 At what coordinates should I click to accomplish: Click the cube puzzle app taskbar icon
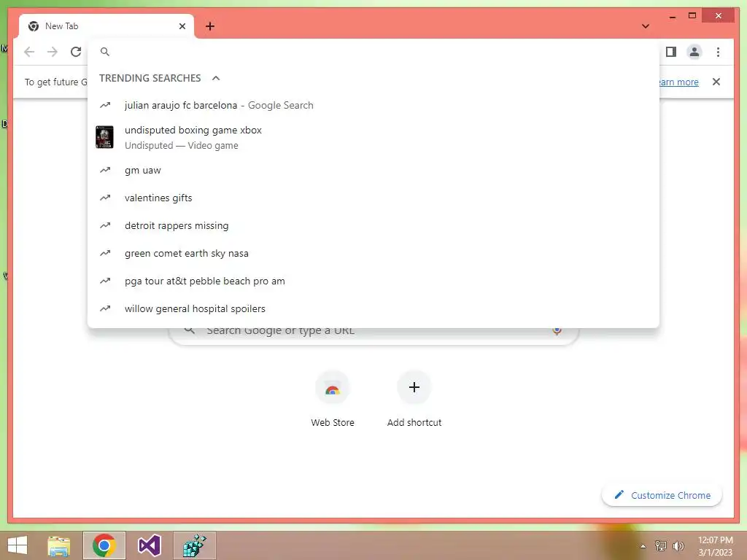[x=194, y=545]
